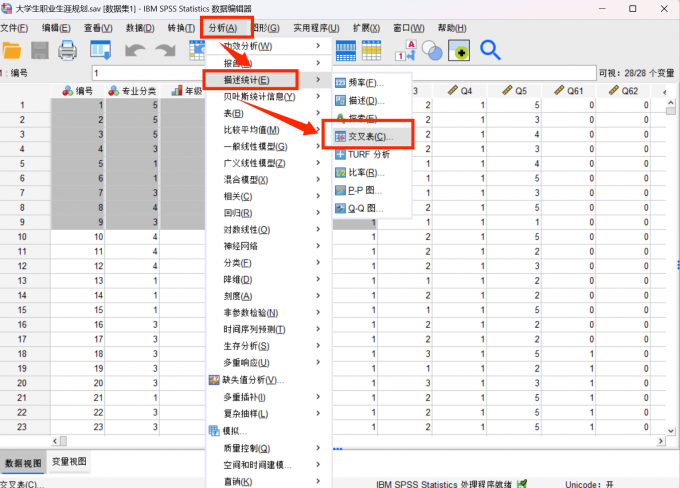Select the 缺失值分析(V)... menu entry

(x=269, y=380)
